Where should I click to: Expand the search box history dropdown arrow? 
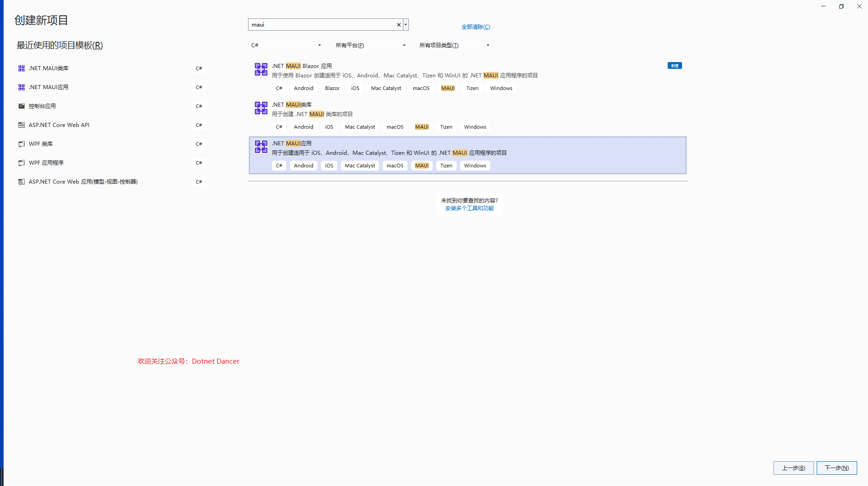pyautogui.click(x=406, y=25)
